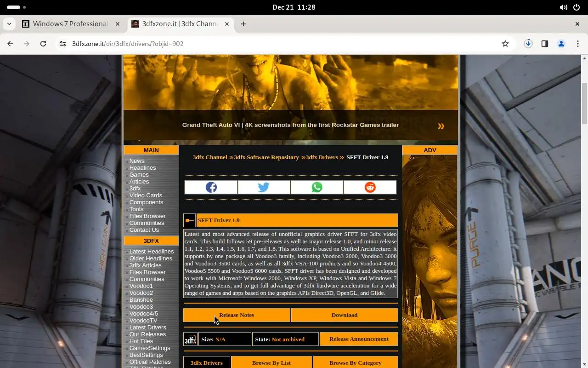Screen dimensions: 588x368
Task: Go back to previous page
Action: point(10,44)
